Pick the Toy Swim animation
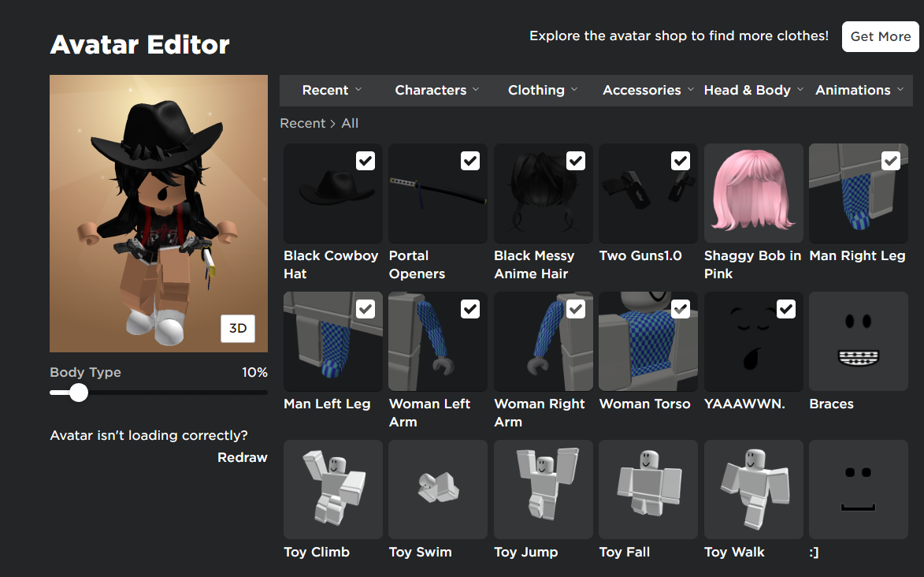 point(438,490)
